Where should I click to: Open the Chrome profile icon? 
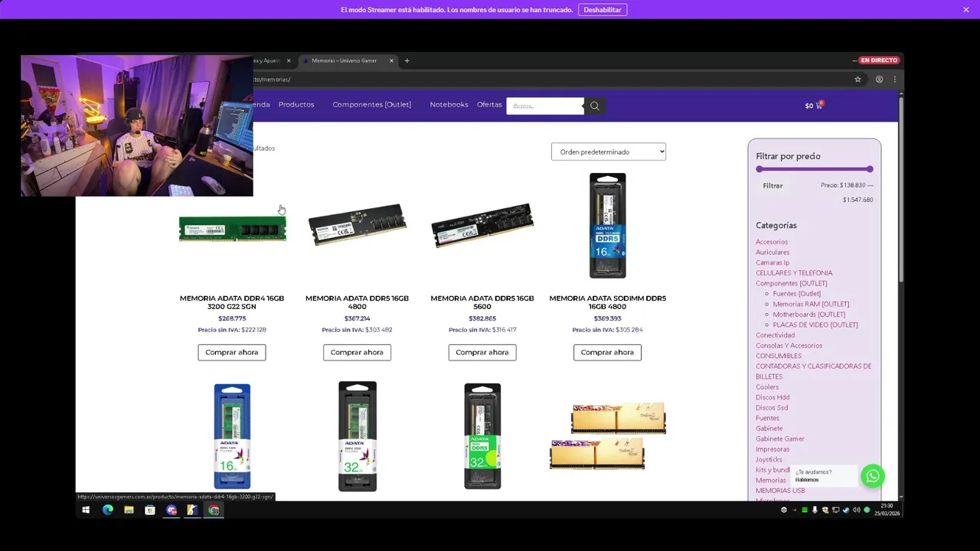pos(879,79)
